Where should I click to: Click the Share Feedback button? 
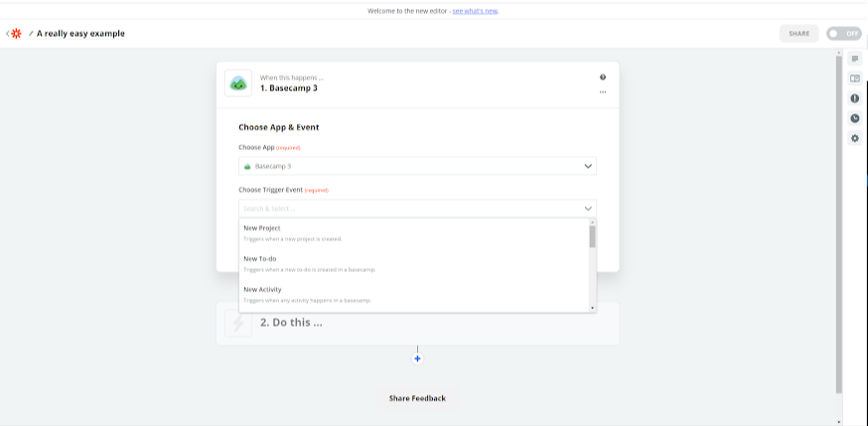tap(417, 398)
